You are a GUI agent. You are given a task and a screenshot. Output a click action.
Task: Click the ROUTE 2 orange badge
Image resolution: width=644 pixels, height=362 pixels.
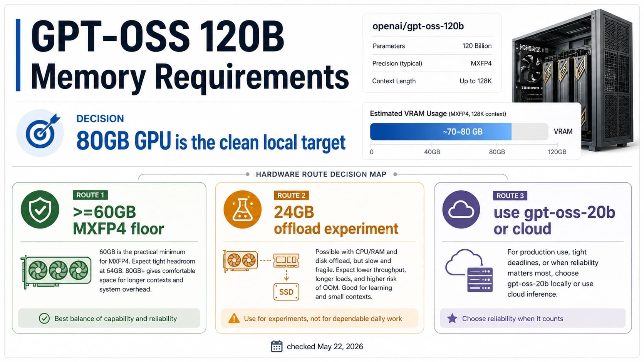(291, 195)
